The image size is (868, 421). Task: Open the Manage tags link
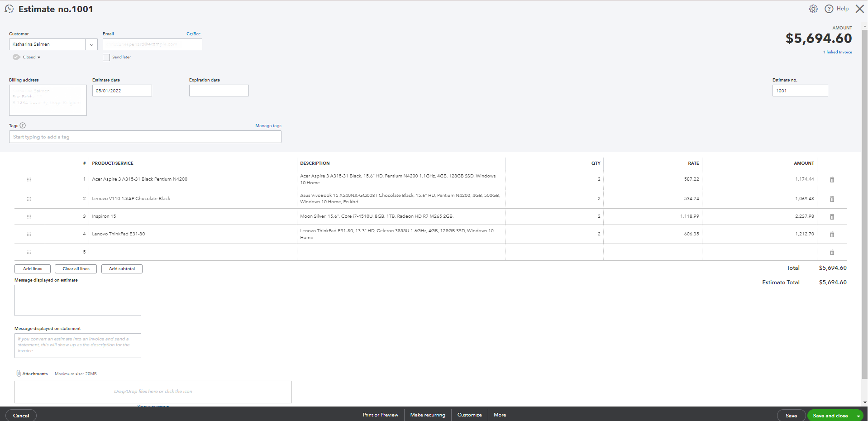[268, 126]
